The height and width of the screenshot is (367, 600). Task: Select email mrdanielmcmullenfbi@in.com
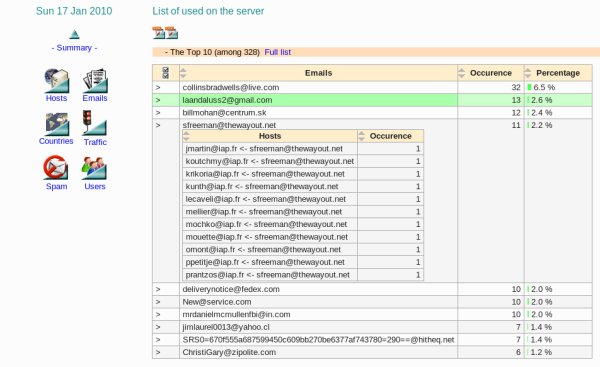[236, 314]
